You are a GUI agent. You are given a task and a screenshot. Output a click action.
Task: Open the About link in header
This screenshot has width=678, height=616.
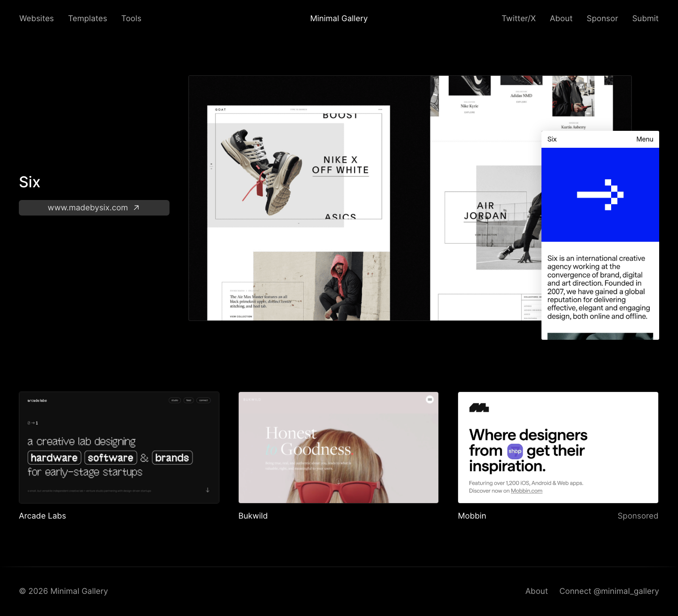click(561, 18)
